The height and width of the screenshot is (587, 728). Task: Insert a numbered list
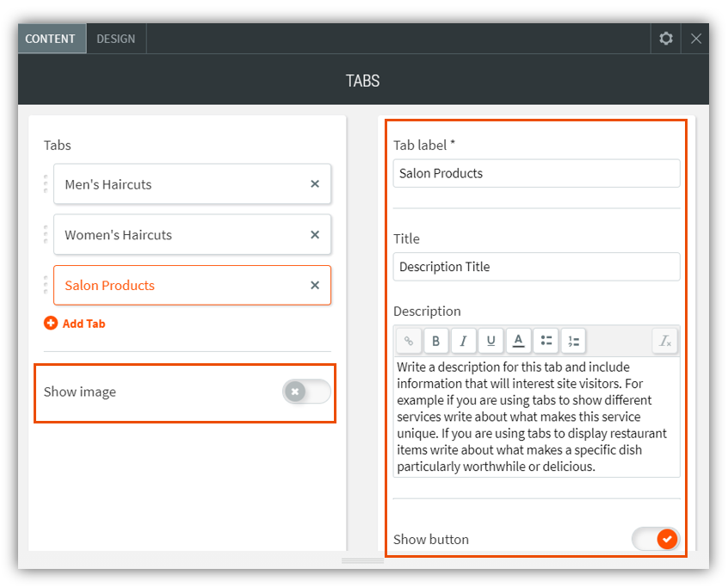(573, 341)
